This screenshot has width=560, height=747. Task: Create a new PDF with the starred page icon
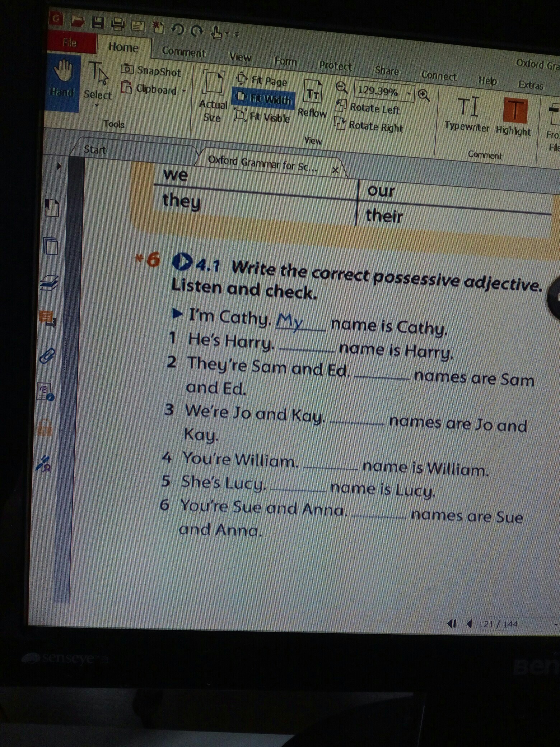(157, 27)
